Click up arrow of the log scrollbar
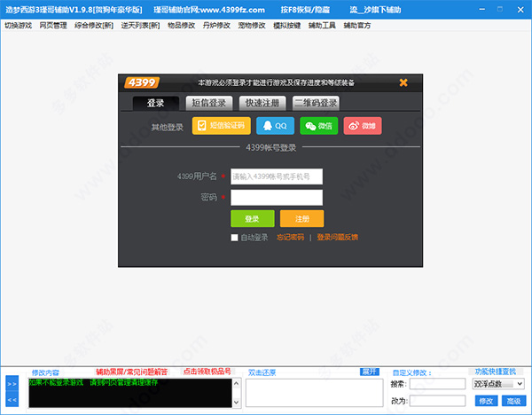The height and width of the screenshot is (415, 532). coord(237,383)
